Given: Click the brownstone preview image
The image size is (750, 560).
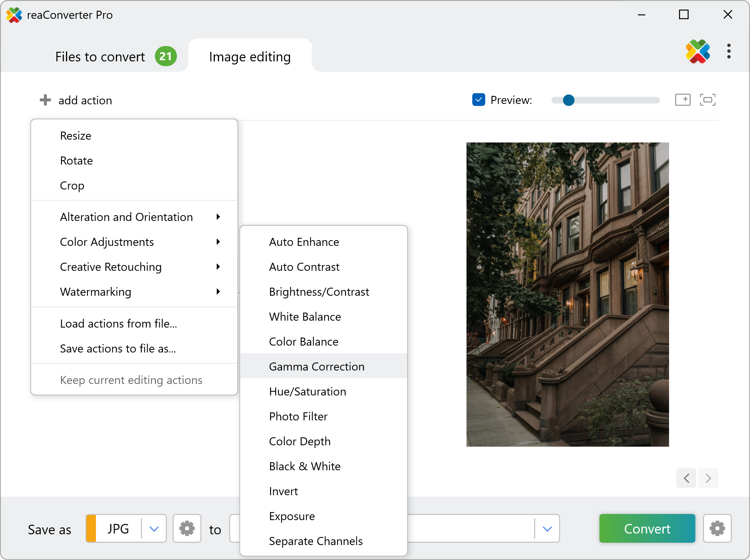Looking at the screenshot, I should (x=567, y=294).
